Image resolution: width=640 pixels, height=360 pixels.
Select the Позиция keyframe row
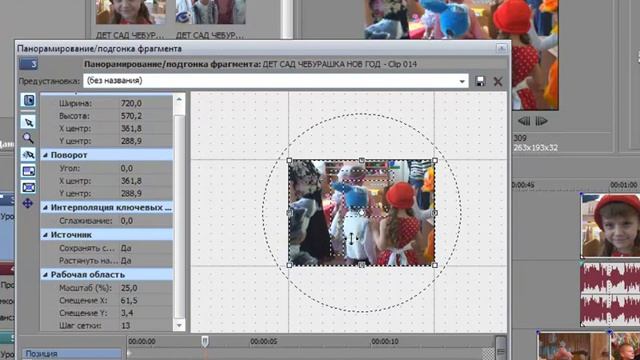coord(72,353)
